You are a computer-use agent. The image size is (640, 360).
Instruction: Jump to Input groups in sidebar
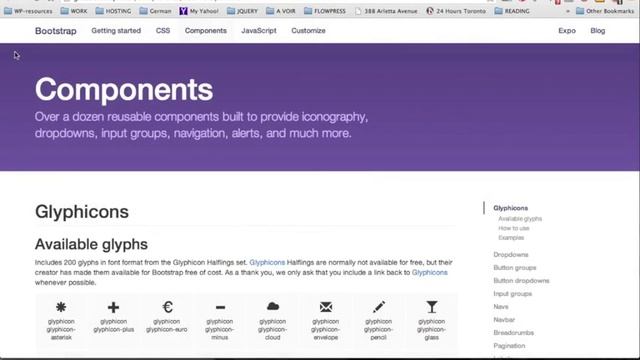click(x=512, y=294)
